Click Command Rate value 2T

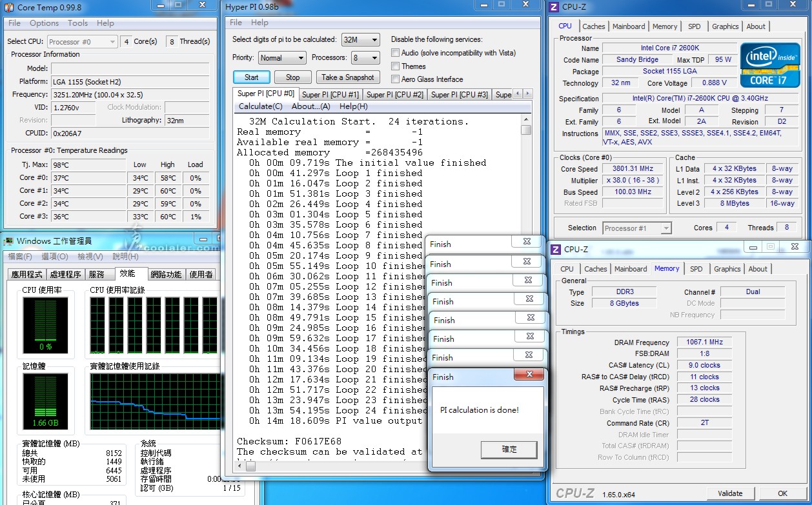pos(704,423)
